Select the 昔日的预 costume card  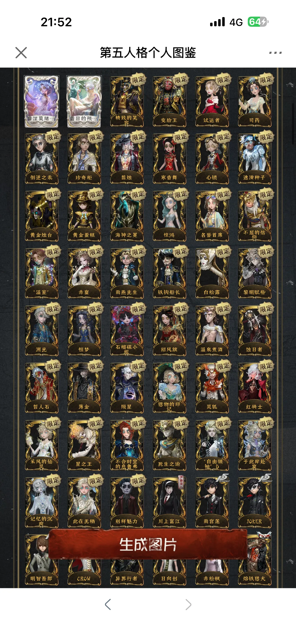(x=84, y=101)
